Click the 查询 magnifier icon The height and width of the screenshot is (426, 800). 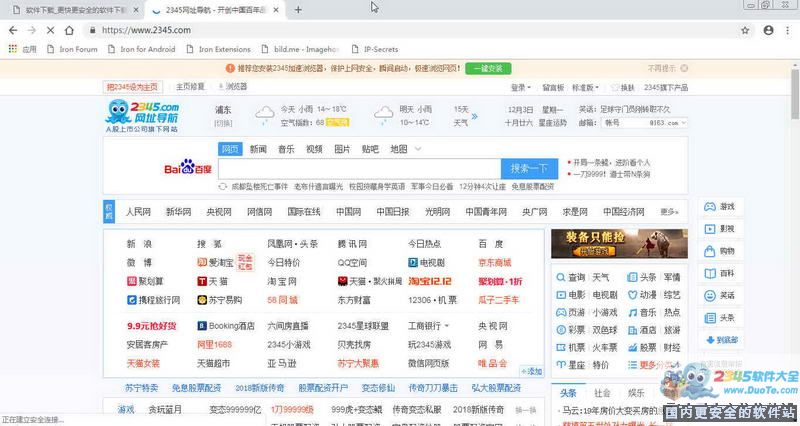[561, 278]
